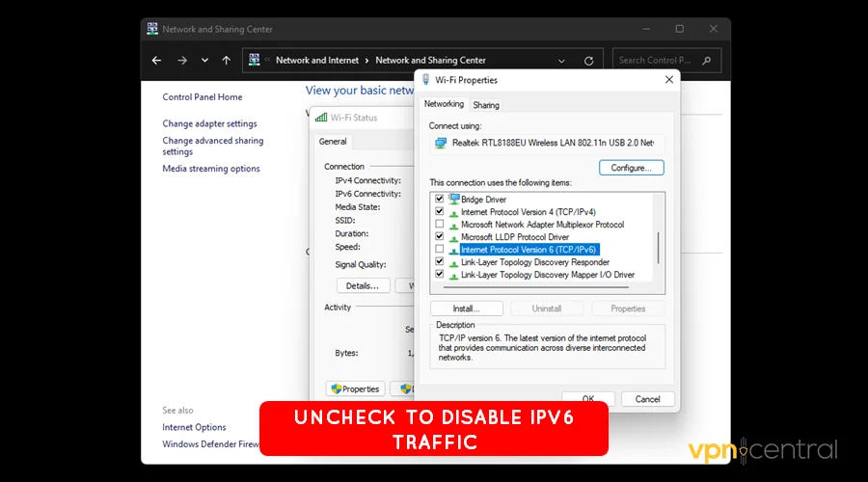Click Multiplexor Protocol item icon

(454, 226)
